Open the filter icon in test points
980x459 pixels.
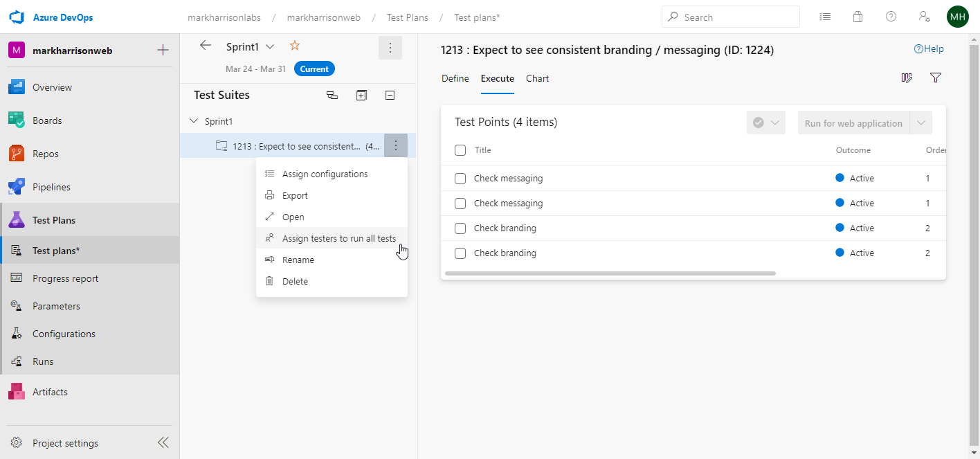936,78
